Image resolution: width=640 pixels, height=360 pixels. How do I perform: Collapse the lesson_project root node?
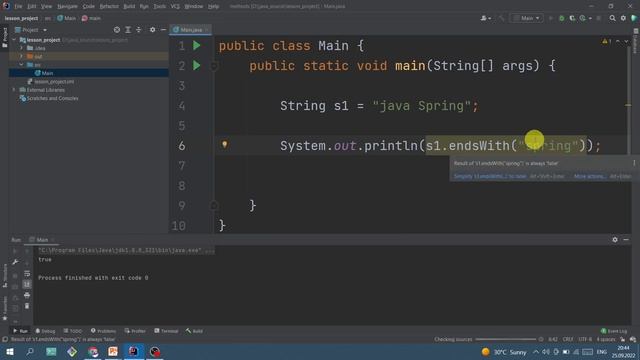coord(14,40)
